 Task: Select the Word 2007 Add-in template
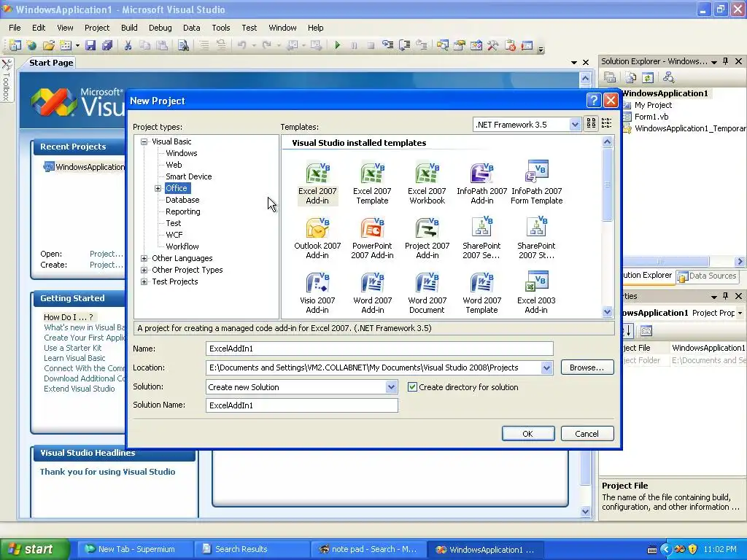point(372,293)
